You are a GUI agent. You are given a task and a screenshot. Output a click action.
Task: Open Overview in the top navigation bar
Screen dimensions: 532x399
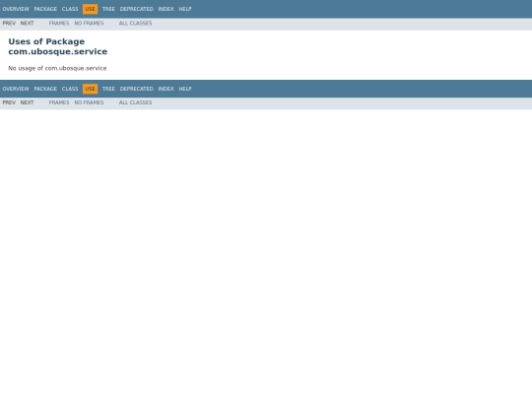[x=16, y=9]
